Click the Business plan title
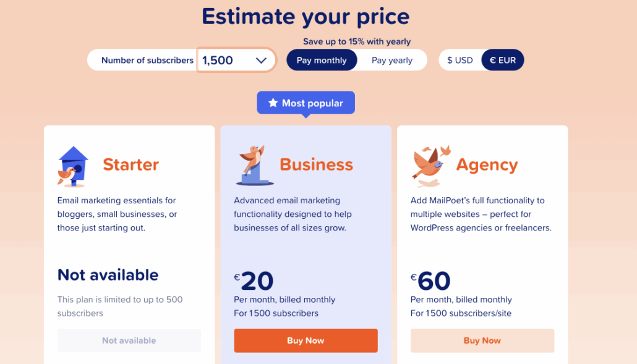This screenshot has height=364, width=637. (317, 164)
